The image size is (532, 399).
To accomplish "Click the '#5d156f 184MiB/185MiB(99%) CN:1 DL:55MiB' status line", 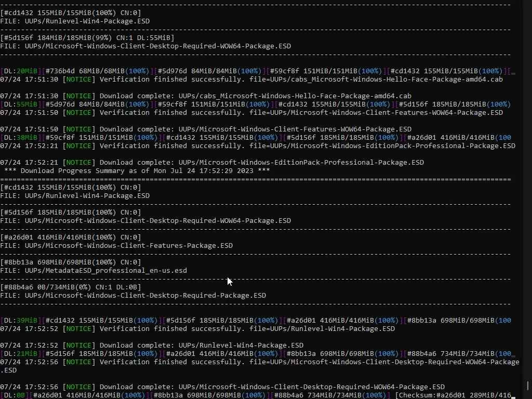I will click(87, 37).
